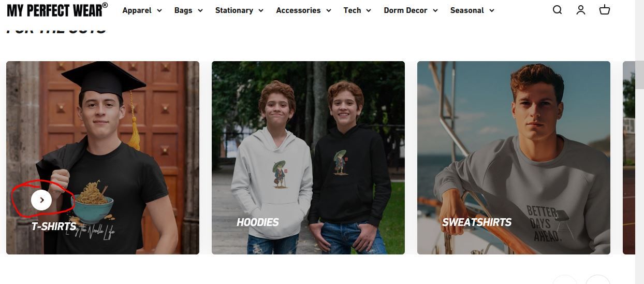Screen dimensions: 644x284
Task: Expand the Stationary dropdown menu
Action: pyautogui.click(x=239, y=10)
